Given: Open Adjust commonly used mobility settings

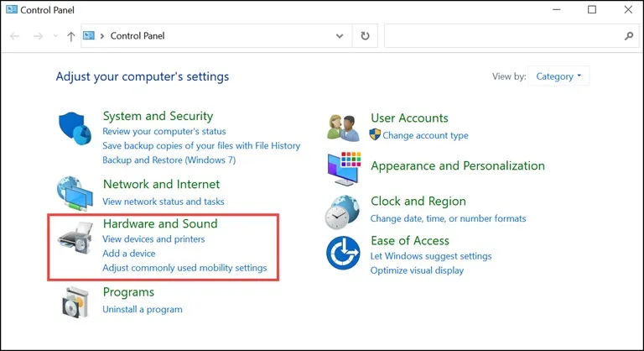Looking at the screenshot, I should click(x=184, y=268).
